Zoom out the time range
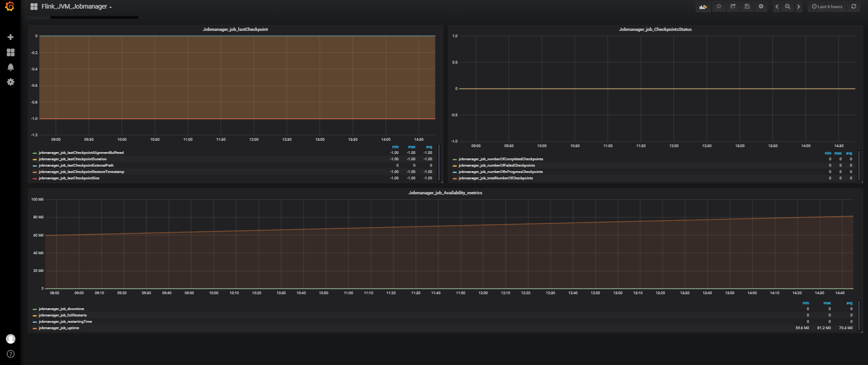Screen dimensions: 868x365 click(788, 6)
